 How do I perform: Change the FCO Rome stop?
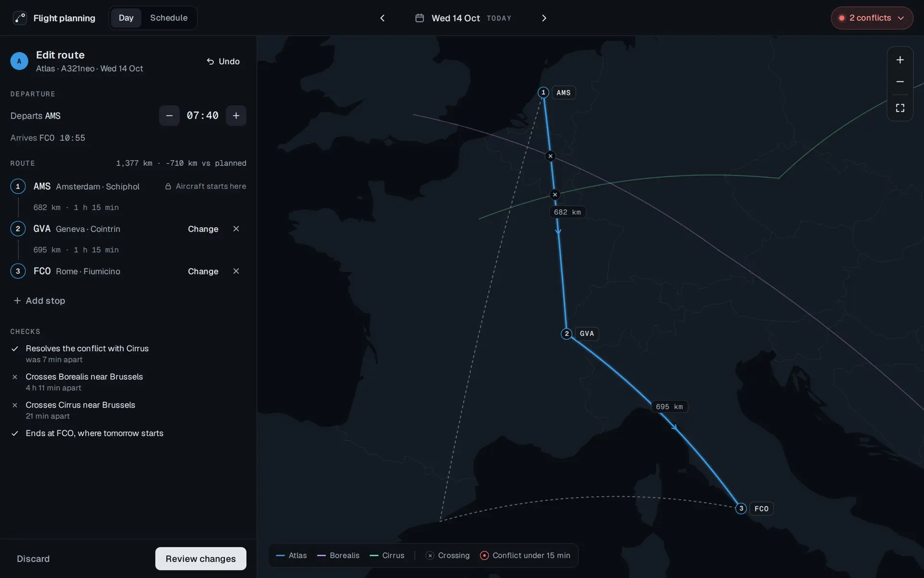click(203, 271)
